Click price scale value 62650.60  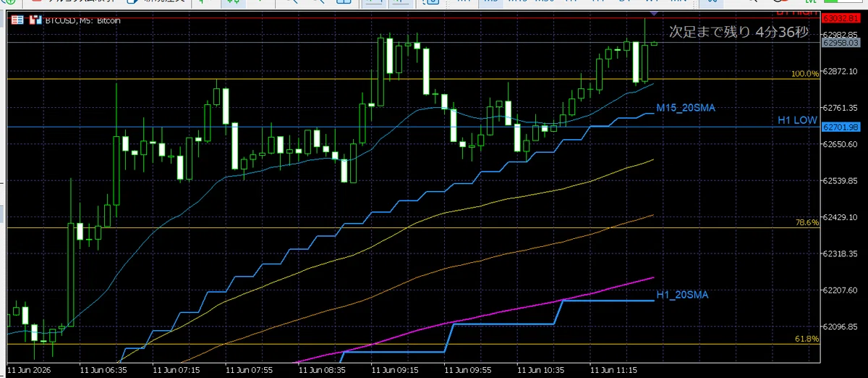pyautogui.click(x=841, y=144)
